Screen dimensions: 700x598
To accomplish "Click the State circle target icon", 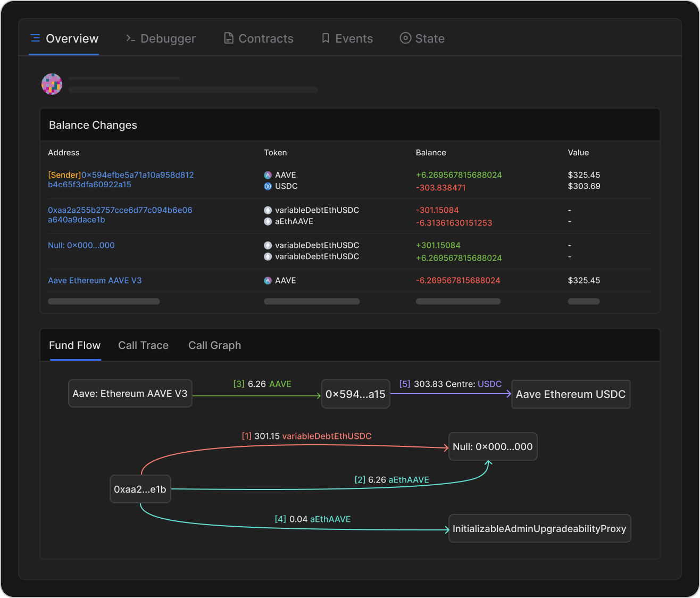I will [405, 38].
